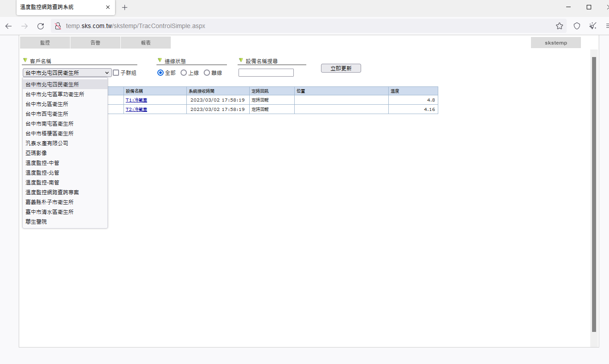This screenshot has height=364, width=609.
Task: Click the T2 row 定時回報 status cell
Action: (272, 109)
